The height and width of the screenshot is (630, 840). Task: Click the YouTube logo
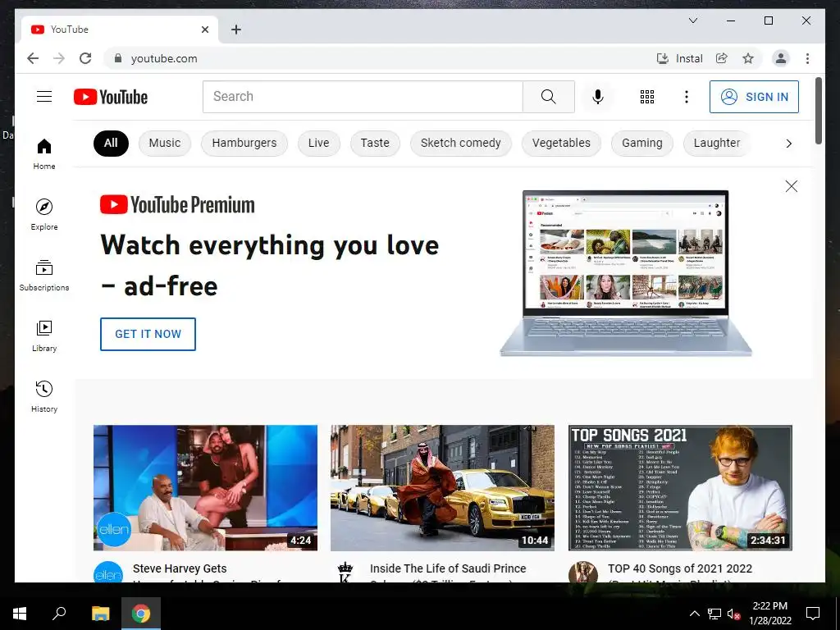click(x=111, y=97)
